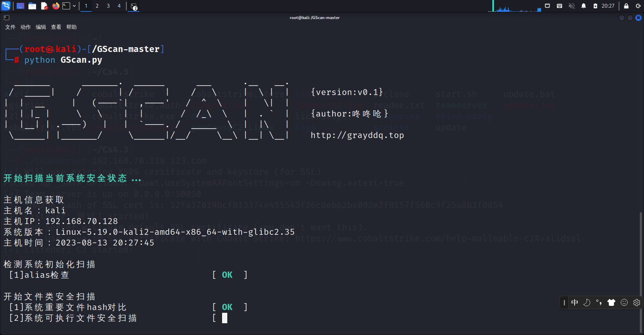Expand the terminal launcher dropdown arrow
The width and height of the screenshot is (644, 335).
[74, 6]
